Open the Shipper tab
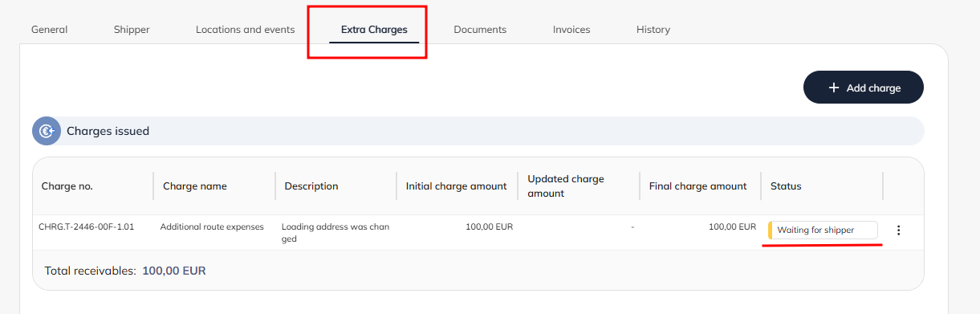The image size is (980, 314). pos(132,30)
